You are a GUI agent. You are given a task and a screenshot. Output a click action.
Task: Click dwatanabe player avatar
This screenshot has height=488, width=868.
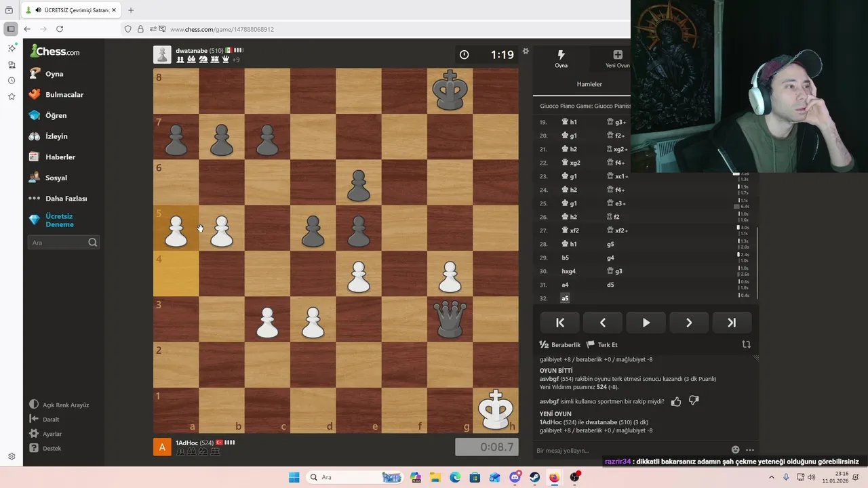pyautogui.click(x=162, y=55)
